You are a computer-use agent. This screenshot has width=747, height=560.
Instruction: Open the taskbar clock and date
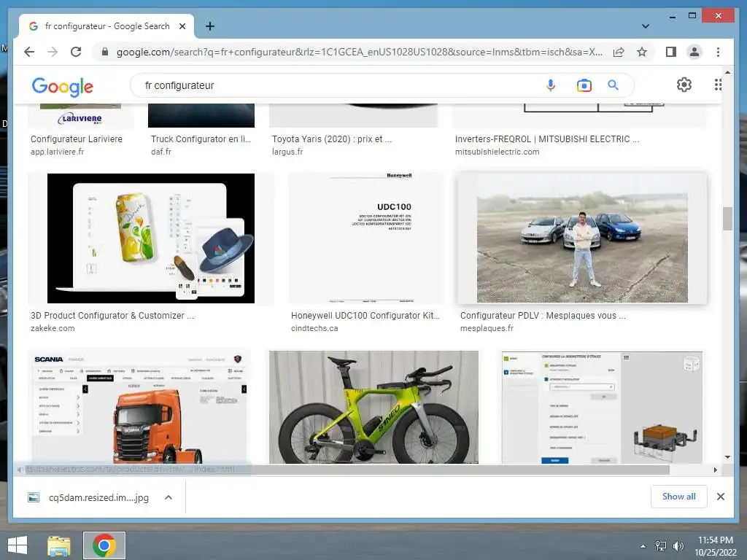715,546
